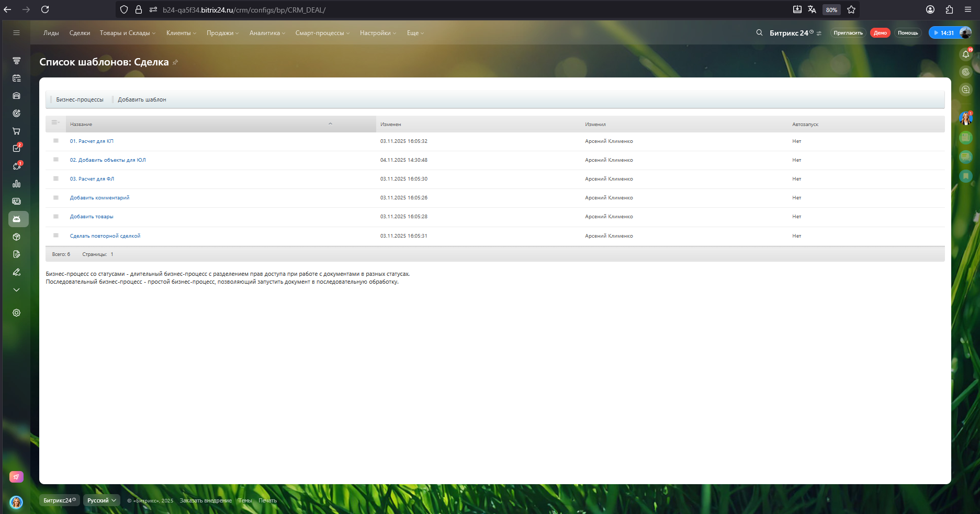
Task: Open the Бизнес-процессы toolbar item
Action: pyautogui.click(x=80, y=99)
